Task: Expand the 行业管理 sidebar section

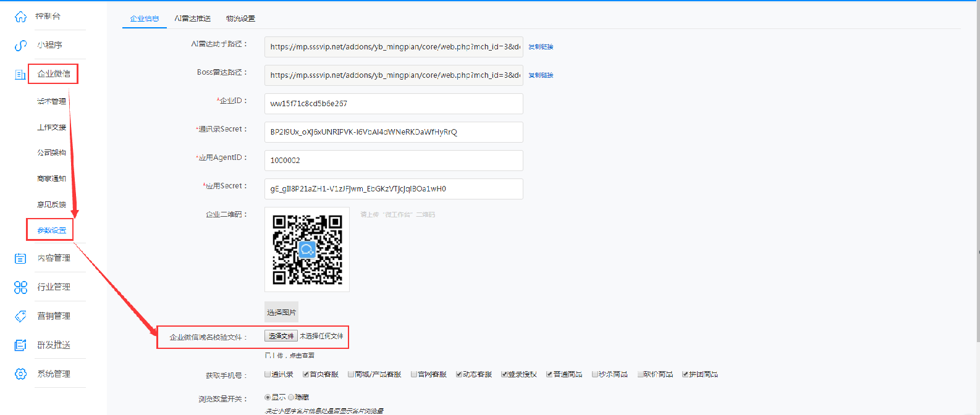Action: coord(54,287)
